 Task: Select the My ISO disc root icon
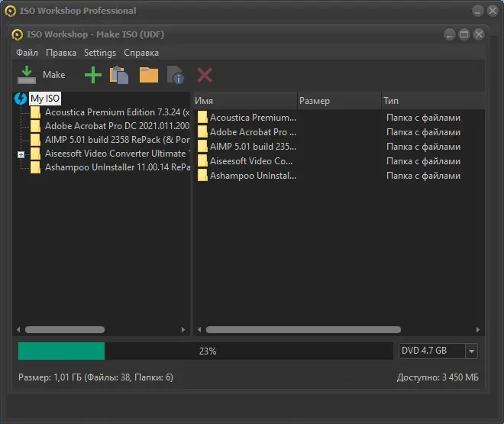[21, 99]
